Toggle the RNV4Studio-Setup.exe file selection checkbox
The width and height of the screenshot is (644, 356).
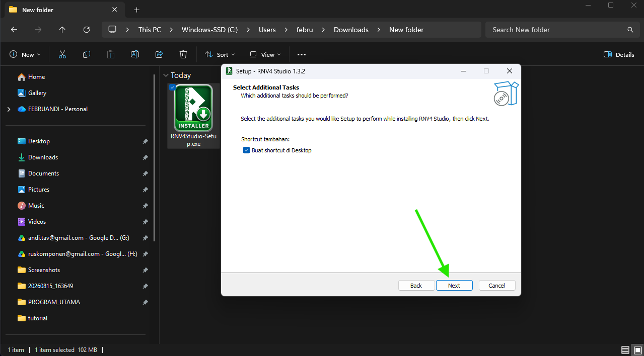[173, 87]
